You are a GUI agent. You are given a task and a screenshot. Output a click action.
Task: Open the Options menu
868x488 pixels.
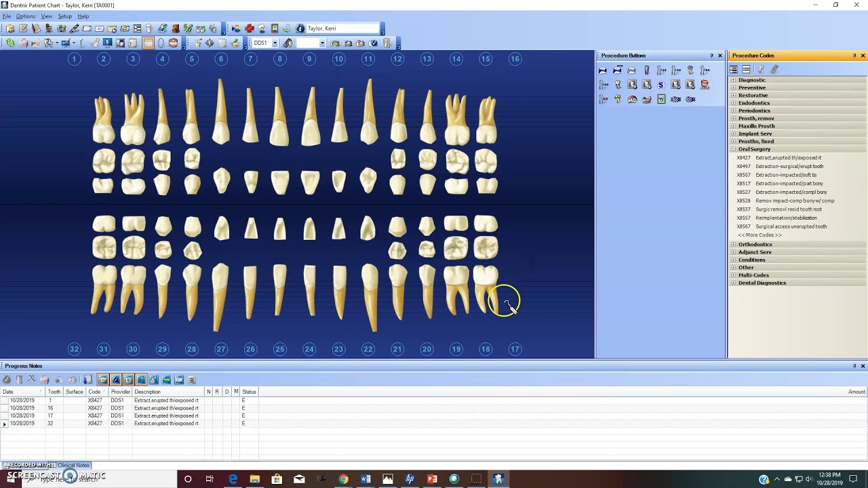(25, 16)
